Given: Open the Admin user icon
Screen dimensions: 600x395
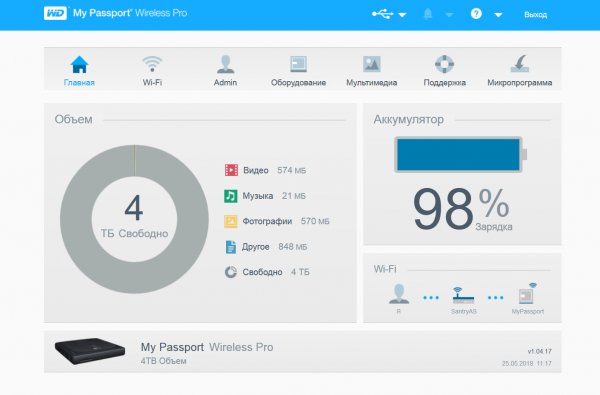Looking at the screenshot, I should (x=225, y=64).
